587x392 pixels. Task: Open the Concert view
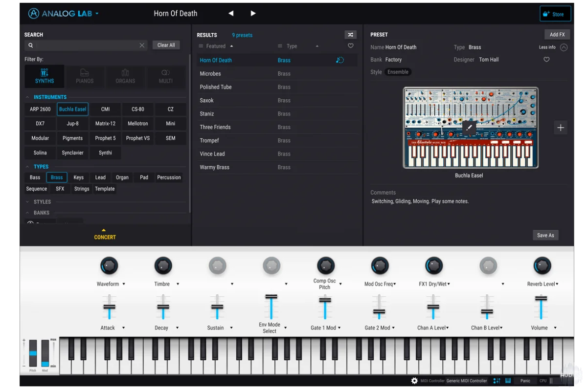tap(105, 235)
